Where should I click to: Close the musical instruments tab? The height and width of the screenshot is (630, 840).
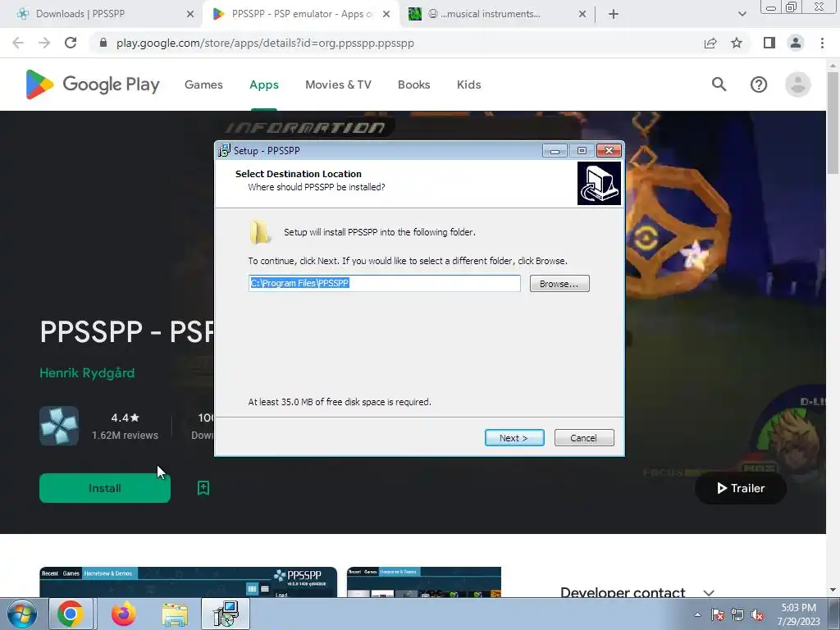click(582, 15)
